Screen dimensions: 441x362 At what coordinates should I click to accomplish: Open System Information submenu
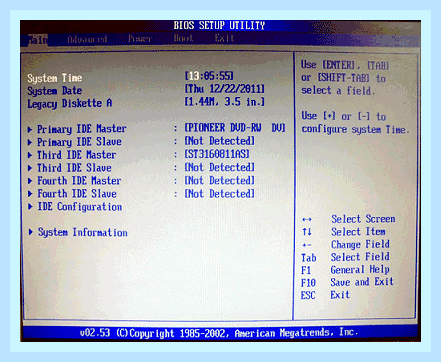pos(82,232)
